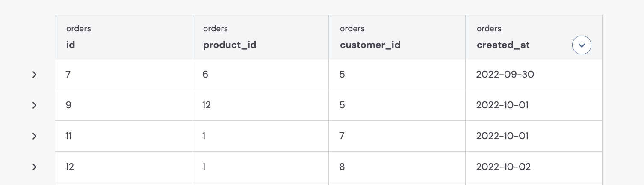Image resolution: width=644 pixels, height=185 pixels.
Task: Select the customer_id column header
Action: 397,37
